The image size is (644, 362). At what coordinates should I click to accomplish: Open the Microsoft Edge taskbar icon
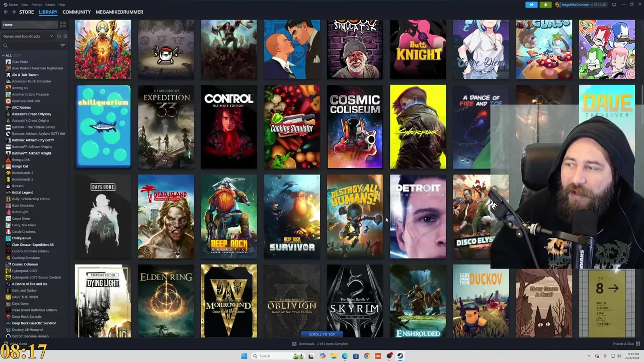(x=345, y=356)
